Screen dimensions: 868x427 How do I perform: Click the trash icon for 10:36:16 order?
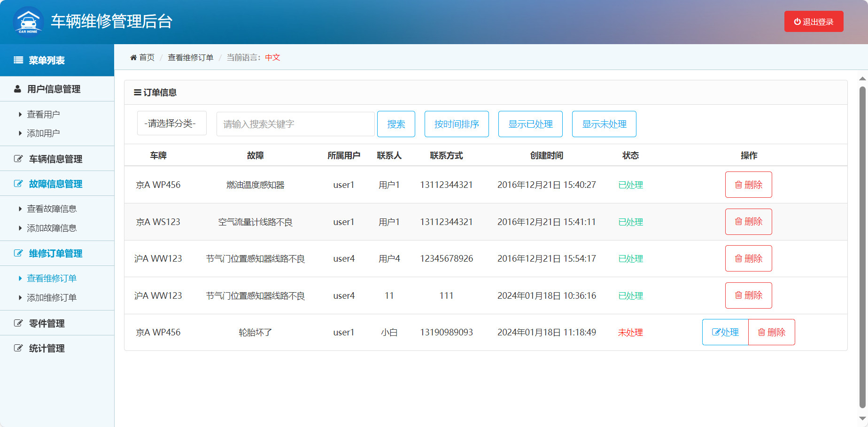(738, 295)
